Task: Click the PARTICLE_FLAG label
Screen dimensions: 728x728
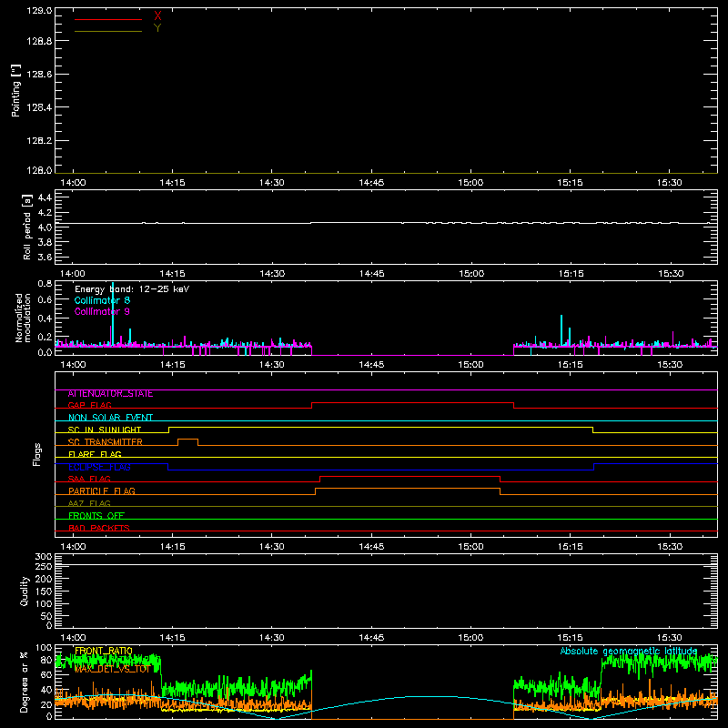Action: [x=102, y=491]
